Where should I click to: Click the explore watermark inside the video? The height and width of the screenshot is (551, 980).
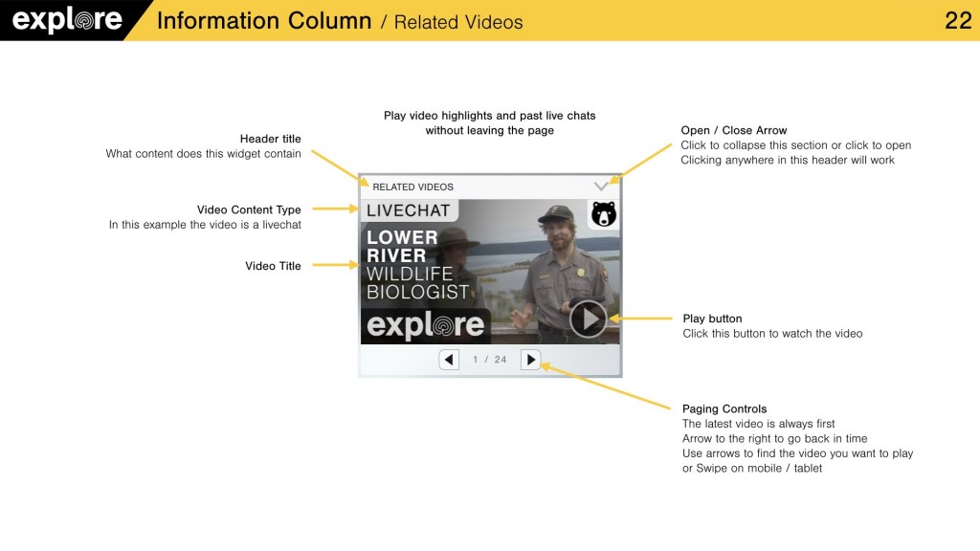425,325
